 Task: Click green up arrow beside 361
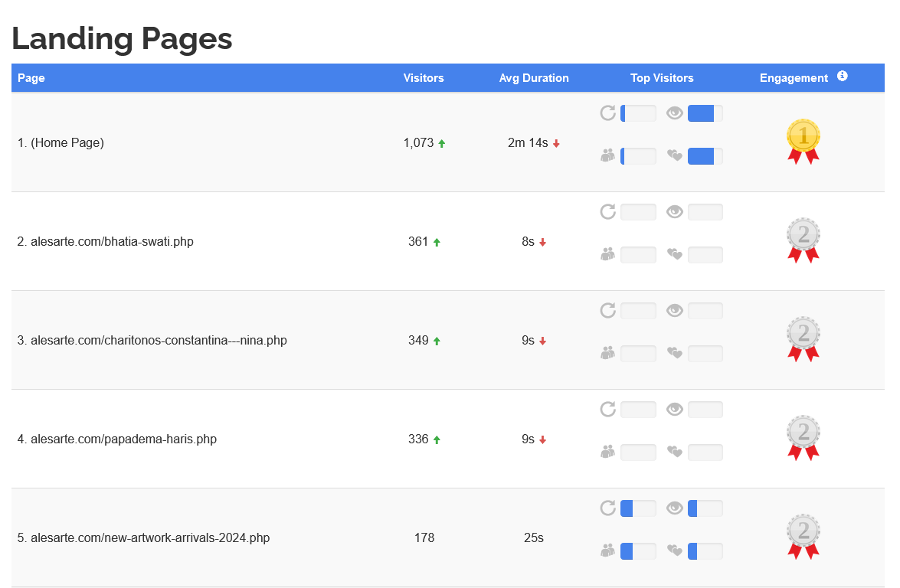pyautogui.click(x=437, y=242)
